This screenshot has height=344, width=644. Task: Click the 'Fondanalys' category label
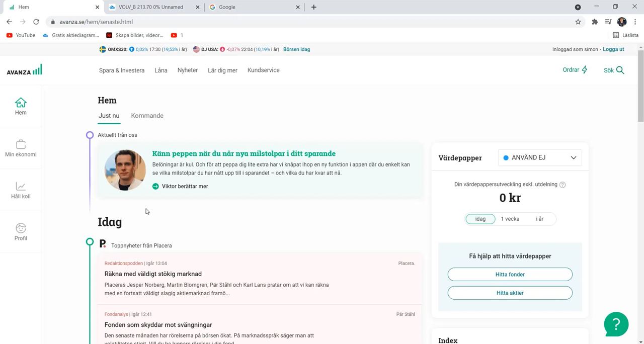(x=116, y=314)
